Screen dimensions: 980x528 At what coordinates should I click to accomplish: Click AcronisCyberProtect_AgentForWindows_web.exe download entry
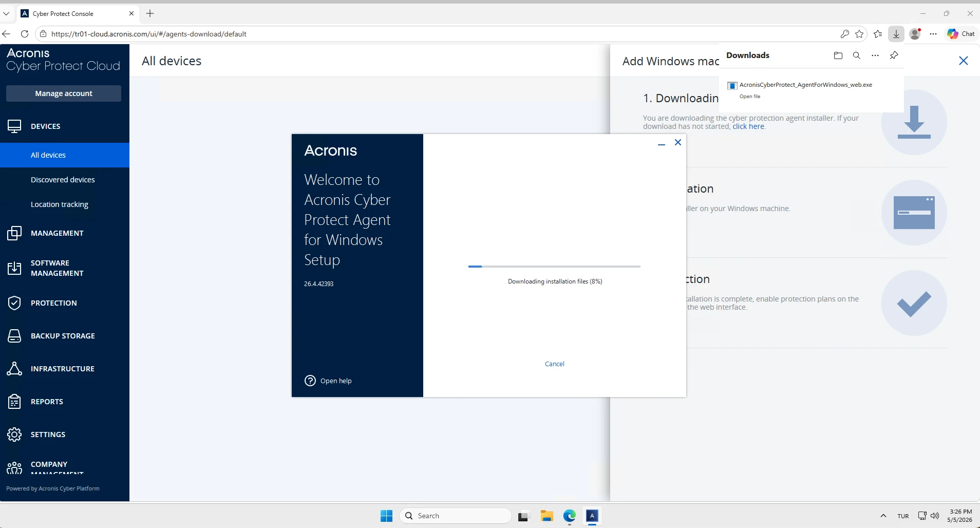tap(806, 85)
